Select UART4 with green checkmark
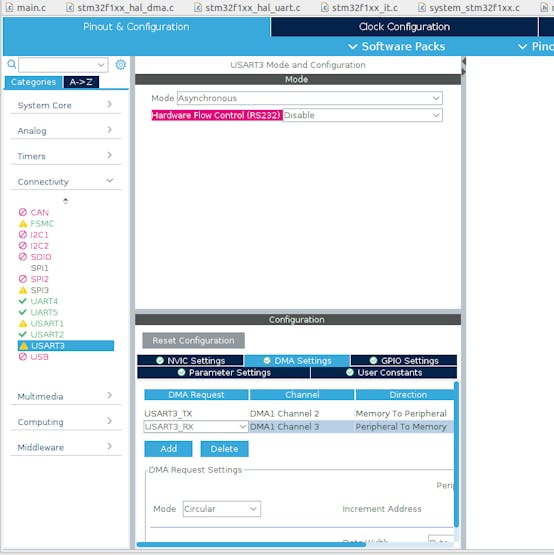This screenshot has height=555, width=554. pyautogui.click(x=38, y=301)
